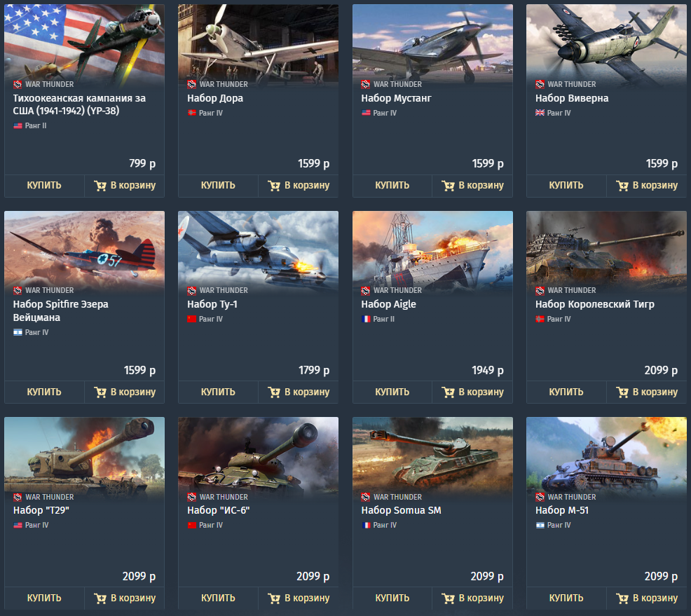Purchase Набор "ИС-6" with КУПИТЬ
This screenshot has width=691, height=616.
[218, 598]
